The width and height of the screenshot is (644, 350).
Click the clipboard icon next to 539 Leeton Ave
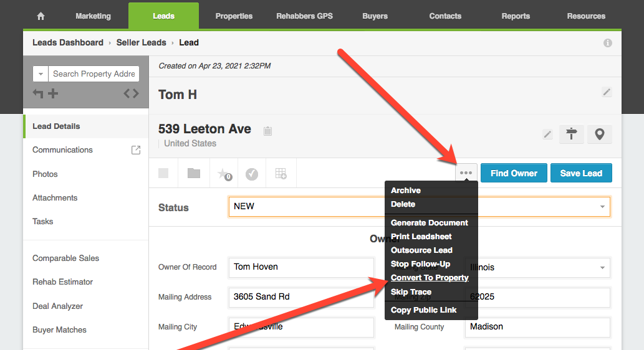pos(267,131)
